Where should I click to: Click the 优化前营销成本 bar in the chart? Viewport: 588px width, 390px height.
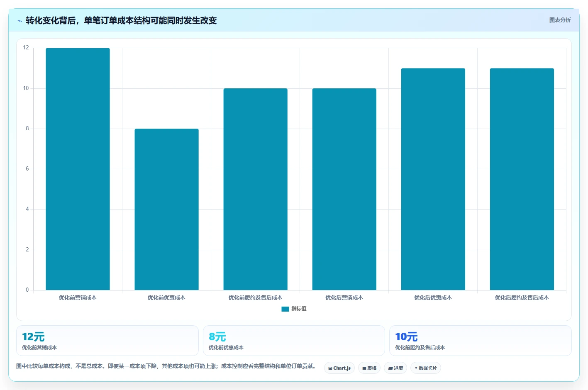coord(78,169)
